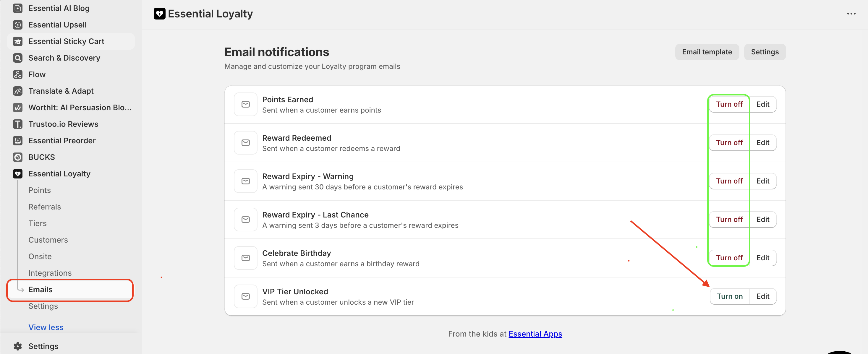Viewport: 868px width, 354px height.
Task: Collapse apps list with View less
Action: (46, 327)
